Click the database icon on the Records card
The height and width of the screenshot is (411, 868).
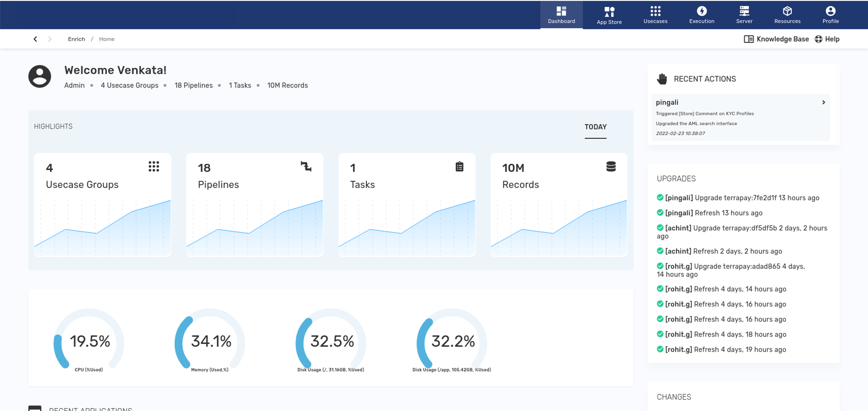click(x=610, y=167)
